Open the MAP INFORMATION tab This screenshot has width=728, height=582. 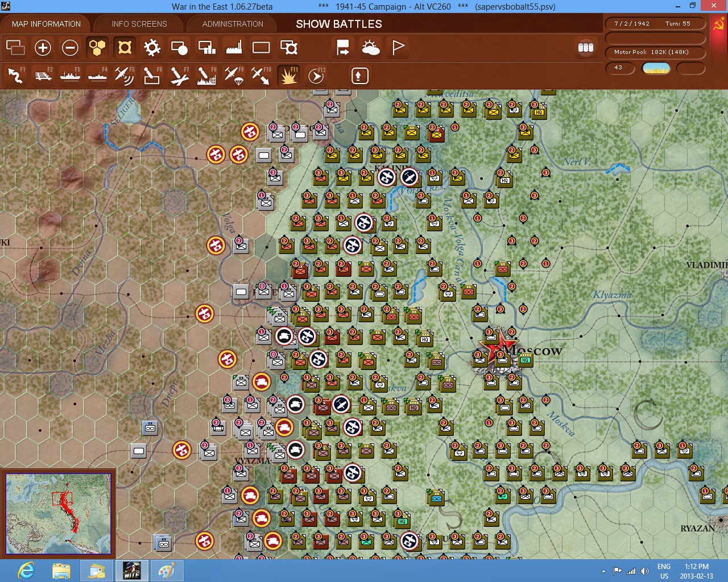46,24
